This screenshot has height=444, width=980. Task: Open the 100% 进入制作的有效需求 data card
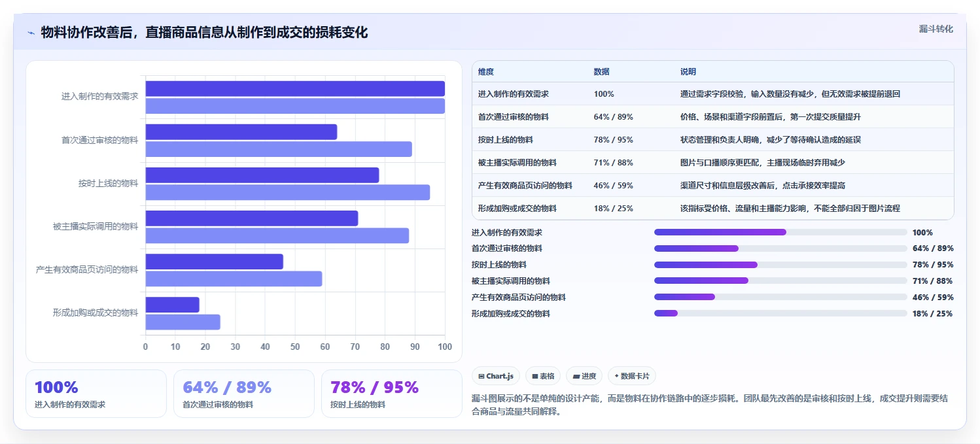pyautogui.click(x=96, y=394)
